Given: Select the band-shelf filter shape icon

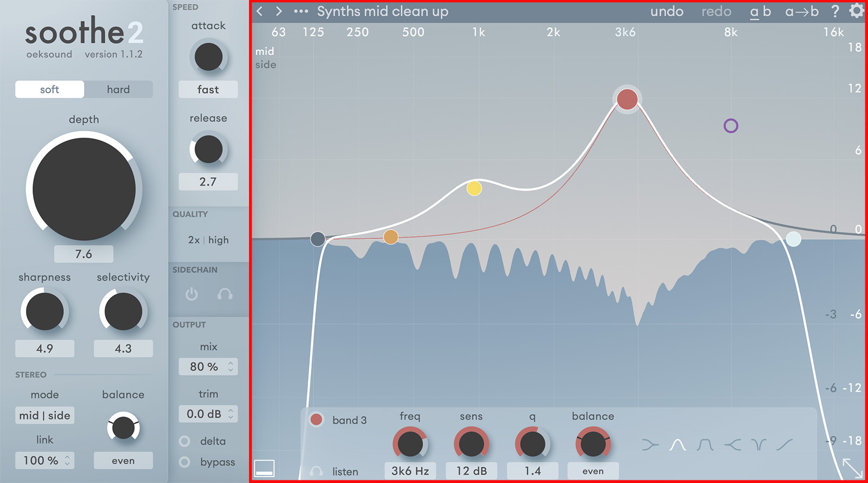Looking at the screenshot, I should click(x=705, y=445).
